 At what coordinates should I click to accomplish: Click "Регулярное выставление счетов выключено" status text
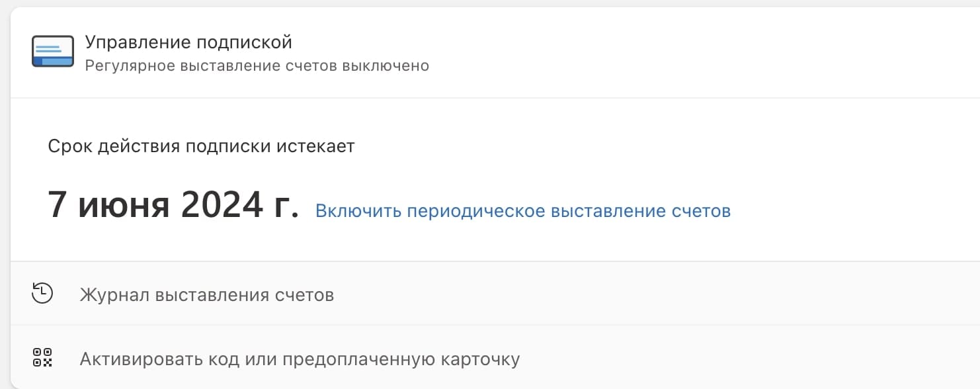tap(257, 66)
